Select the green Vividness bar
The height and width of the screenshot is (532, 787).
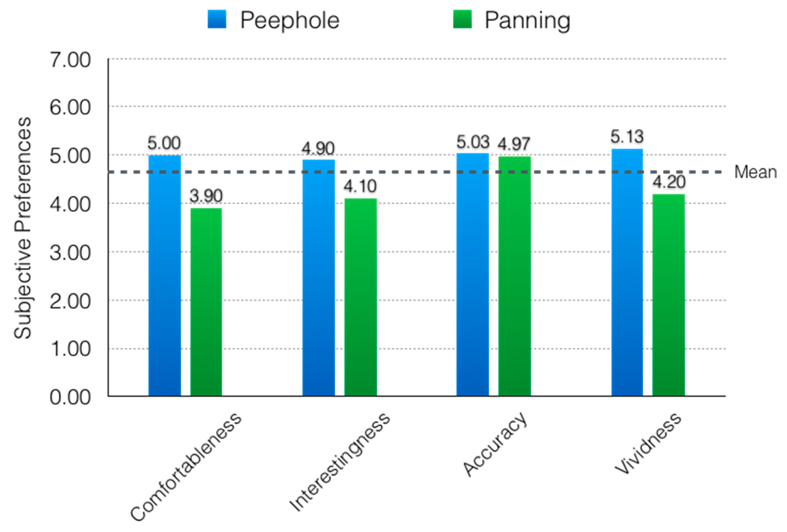669,295
